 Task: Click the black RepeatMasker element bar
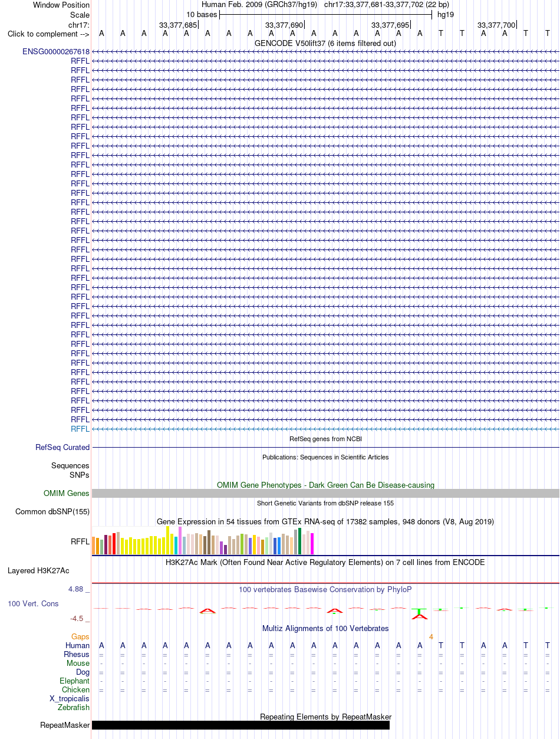[241, 725]
